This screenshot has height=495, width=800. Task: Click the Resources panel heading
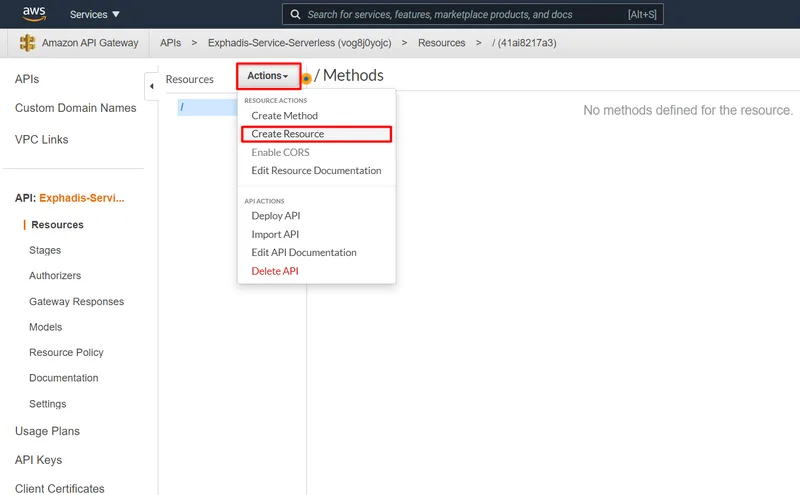[189, 79]
